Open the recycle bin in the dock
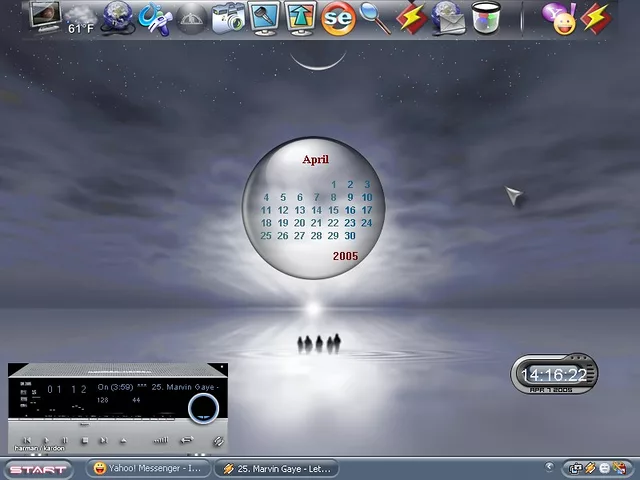Image resolution: width=640 pixels, height=480 pixels. [x=486, y=17]
